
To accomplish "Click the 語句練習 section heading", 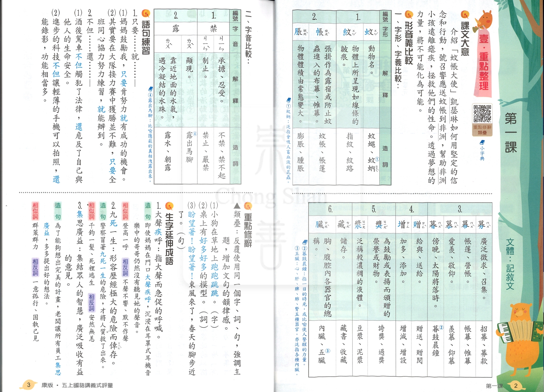I will [x=146, y=38].
